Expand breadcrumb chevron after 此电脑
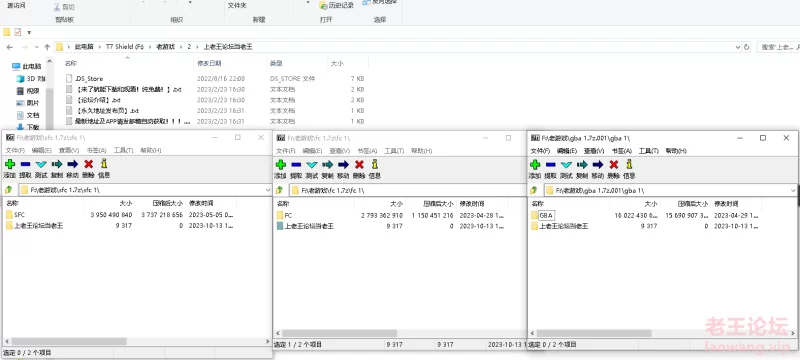Viewport: 800px width, 360px height. click(99, 47)
